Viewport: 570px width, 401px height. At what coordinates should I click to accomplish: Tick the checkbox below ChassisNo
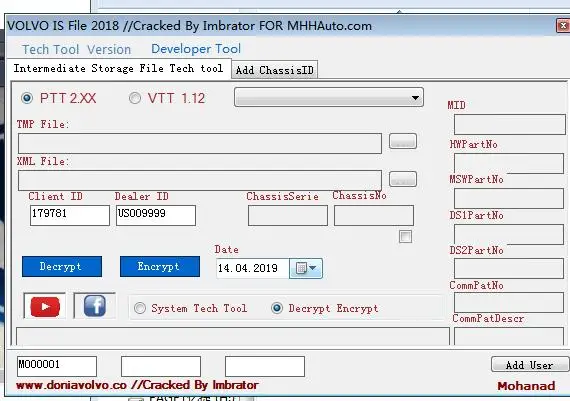point(405,237)
